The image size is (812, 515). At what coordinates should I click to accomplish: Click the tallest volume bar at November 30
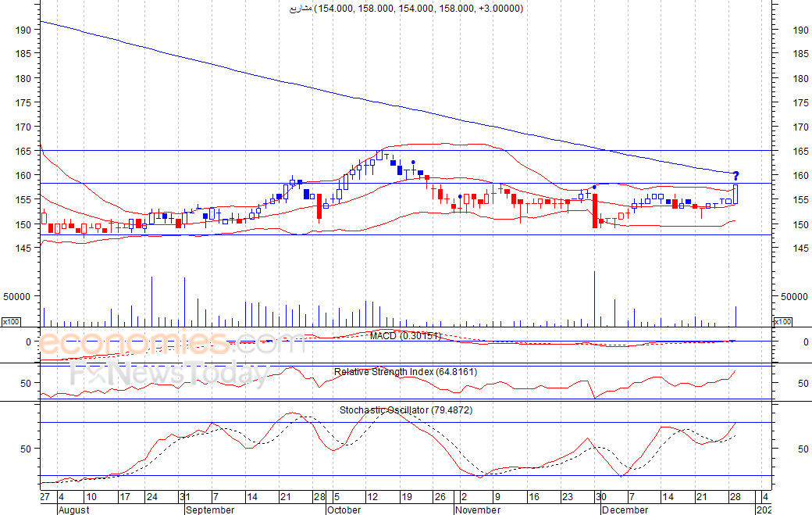[594, 299]
